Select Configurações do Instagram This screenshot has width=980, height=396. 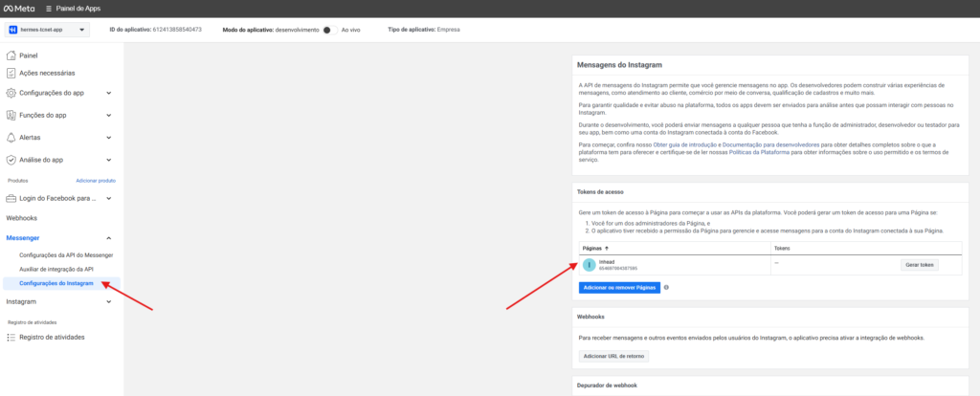(61, 283)
